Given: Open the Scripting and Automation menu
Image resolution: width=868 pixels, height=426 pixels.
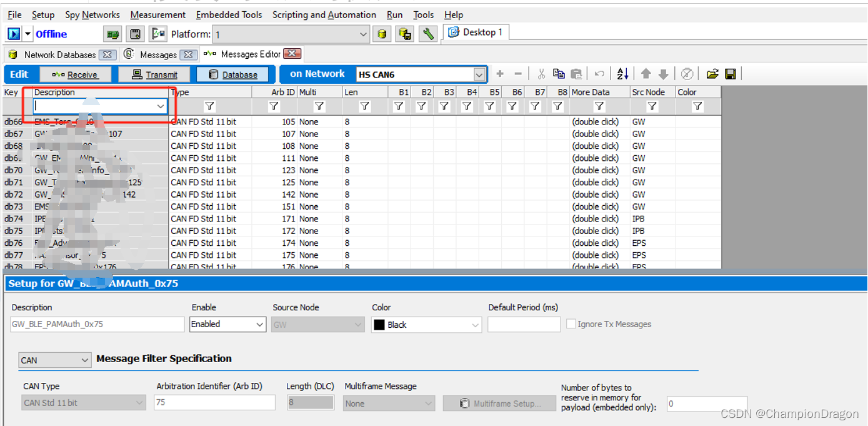Looking at the screenshot, I should [324, 14].
